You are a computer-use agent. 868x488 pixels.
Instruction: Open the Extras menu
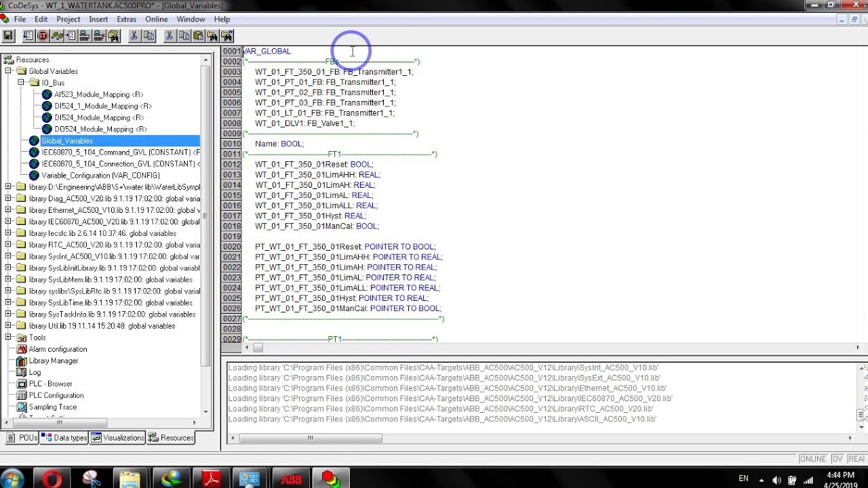tap(126, 19)
